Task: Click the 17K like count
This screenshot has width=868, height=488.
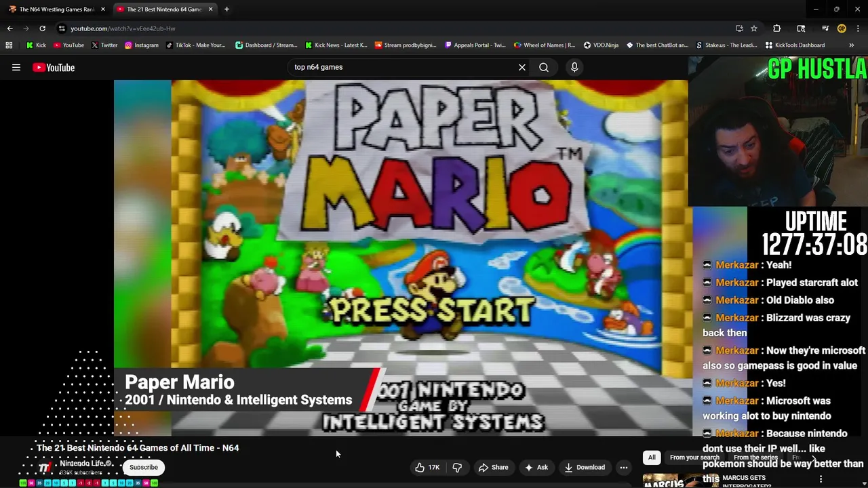Action: [x=434, y=467]
